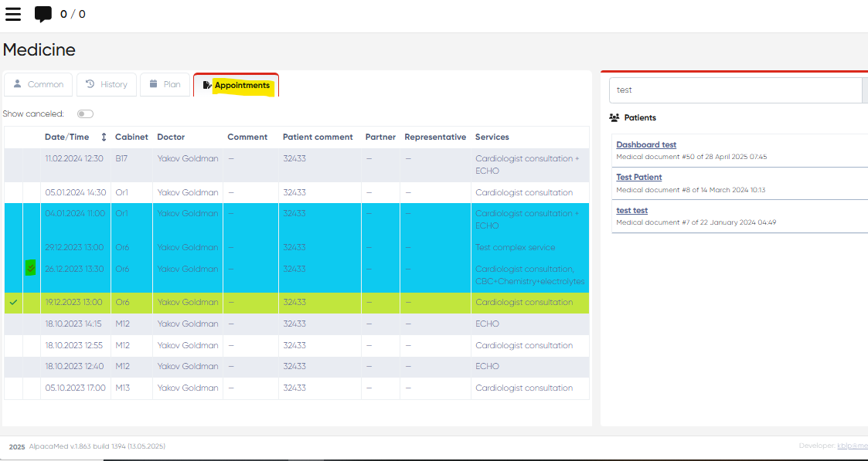
Task: Open the Dashboard test patient link
Action: (x=646, y=144)
